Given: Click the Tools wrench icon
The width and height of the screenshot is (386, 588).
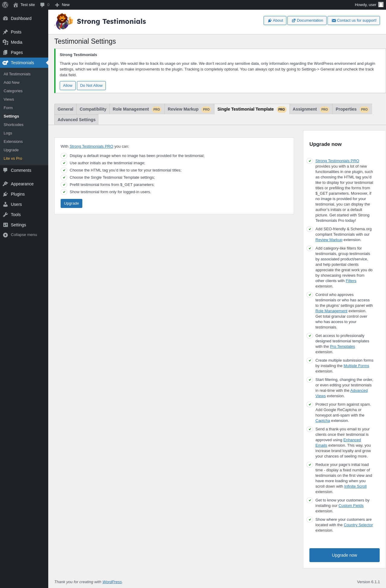Looking at the screenshot, I should click(x=5, y=215).
